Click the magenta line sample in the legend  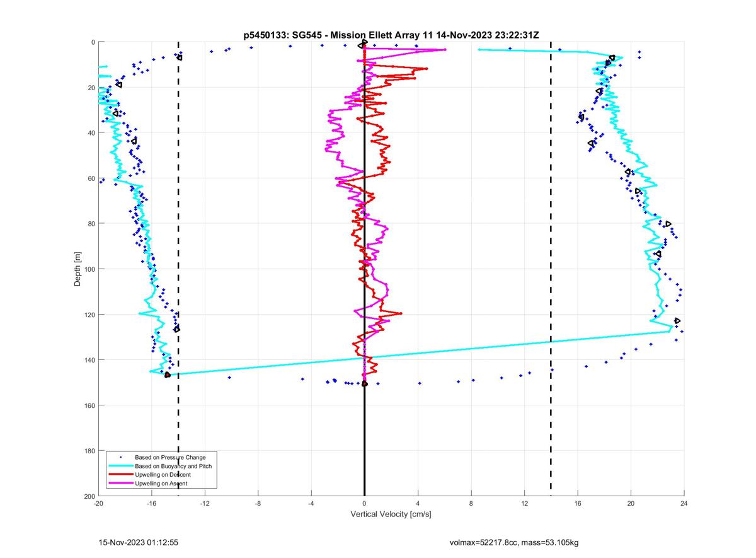[x=120, y=483]
